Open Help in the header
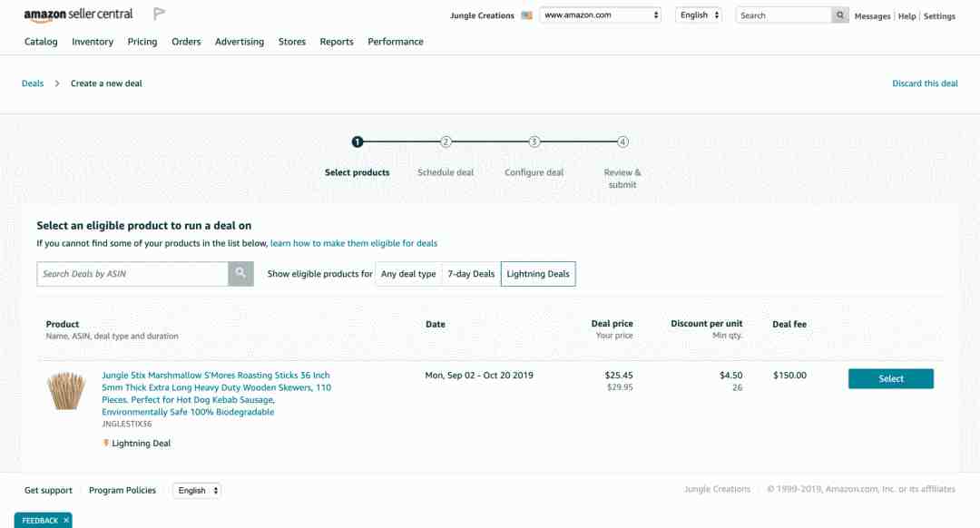The width and height of the screenshot is (980, 528). [x=906, y=16]
